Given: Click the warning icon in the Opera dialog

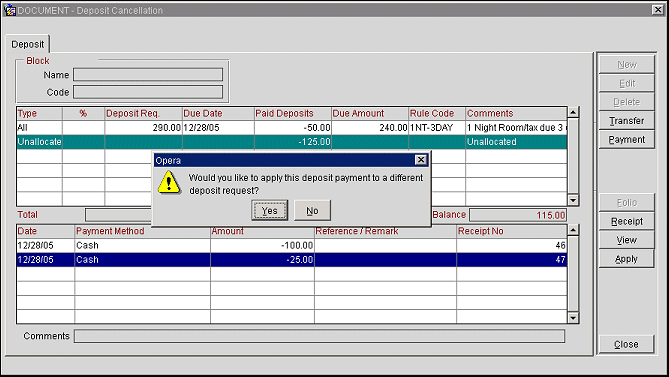Looking at the screenshot, I should coord(169,183).
